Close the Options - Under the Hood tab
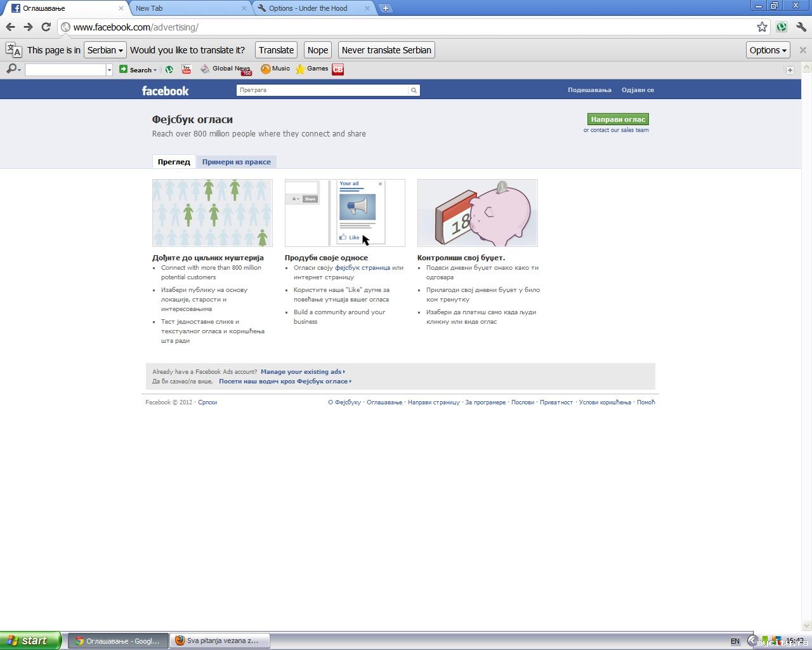The width and height of the screenshot is (812, 650). click(x=367, y=8)
